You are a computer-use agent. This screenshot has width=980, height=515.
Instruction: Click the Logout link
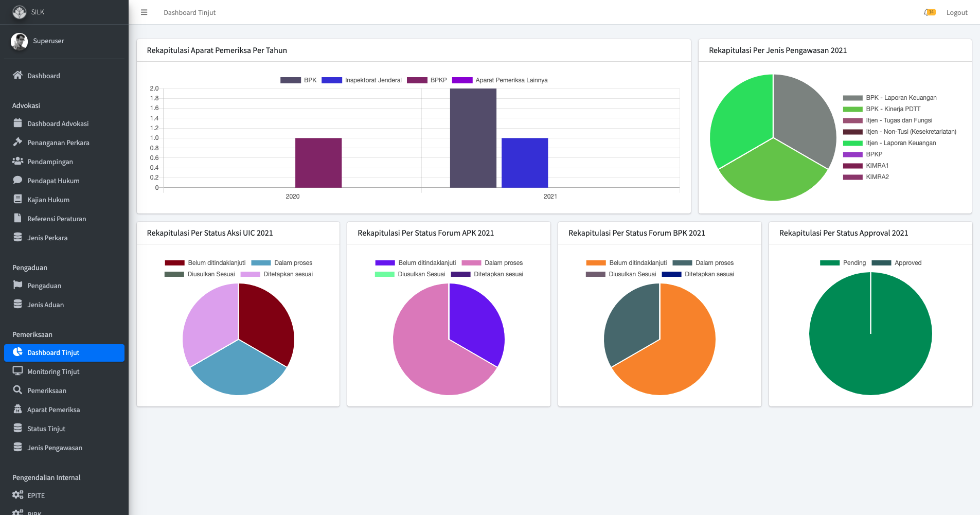956,12
